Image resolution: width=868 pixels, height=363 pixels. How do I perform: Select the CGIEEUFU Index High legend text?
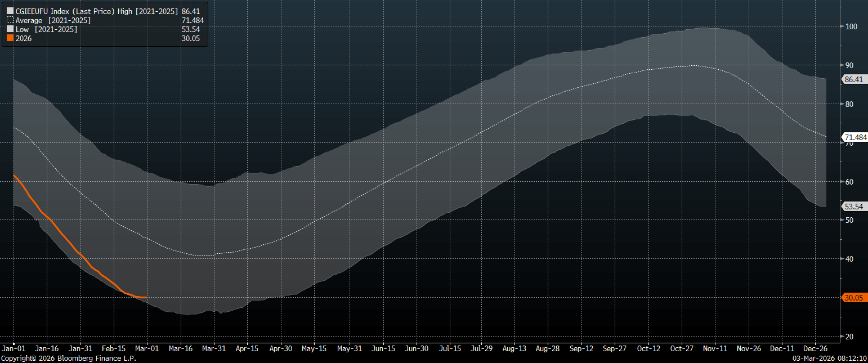click(97, 11)
